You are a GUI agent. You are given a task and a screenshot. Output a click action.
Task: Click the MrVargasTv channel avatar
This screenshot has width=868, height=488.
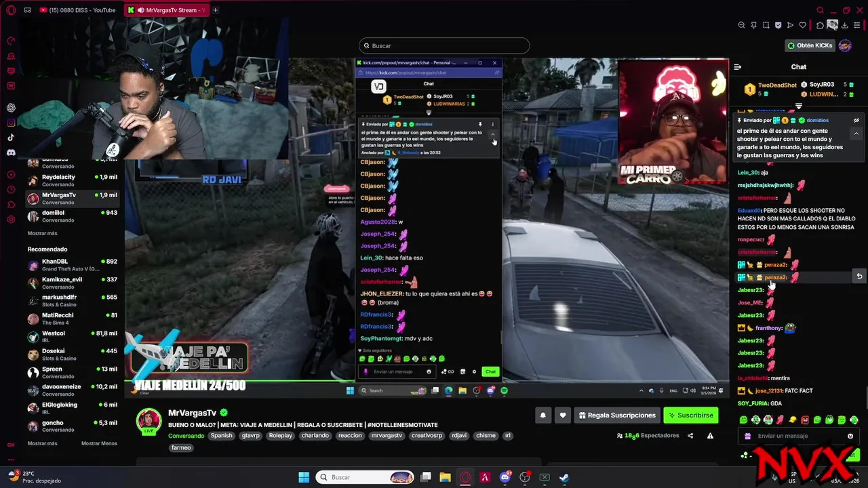(149, 420)
